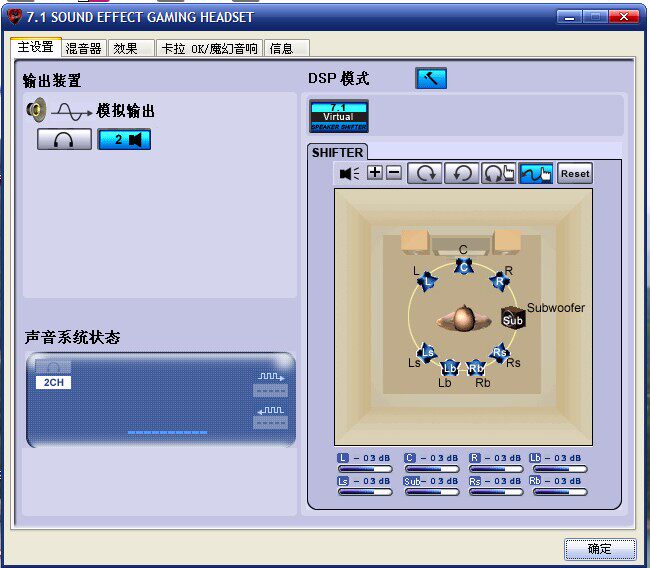This screenshot has height=568, width=650.
Task: Select the Rs side speaker
Action: click(x=500, y=352)
